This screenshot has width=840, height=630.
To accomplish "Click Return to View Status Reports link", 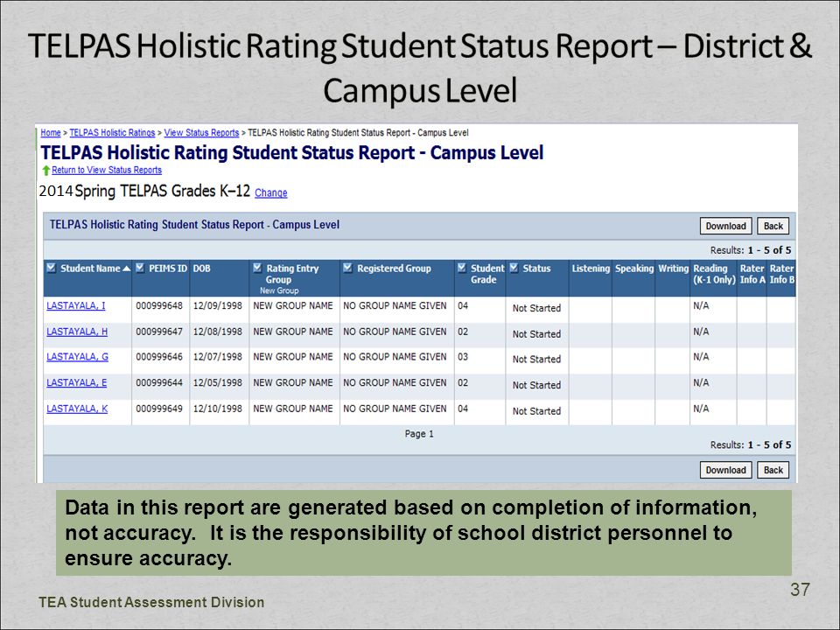I will click(107, 170).
